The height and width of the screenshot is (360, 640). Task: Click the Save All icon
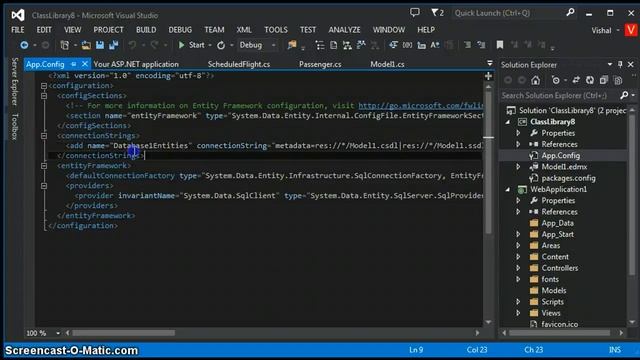(113, 45)
